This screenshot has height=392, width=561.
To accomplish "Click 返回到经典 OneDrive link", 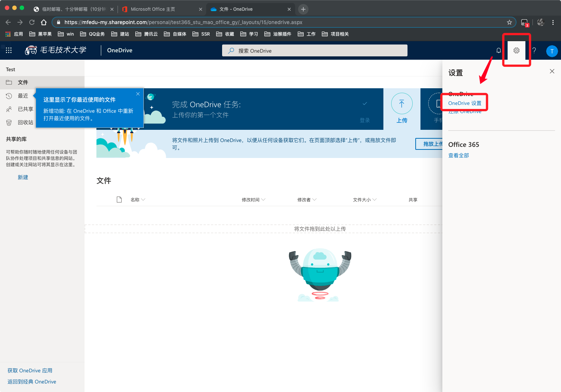I will pos(32,382).
